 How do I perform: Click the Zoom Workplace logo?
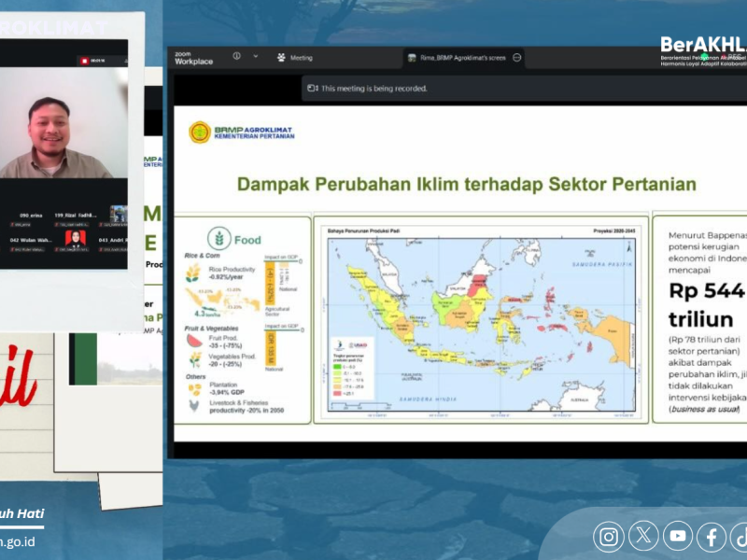click(193, 58)
